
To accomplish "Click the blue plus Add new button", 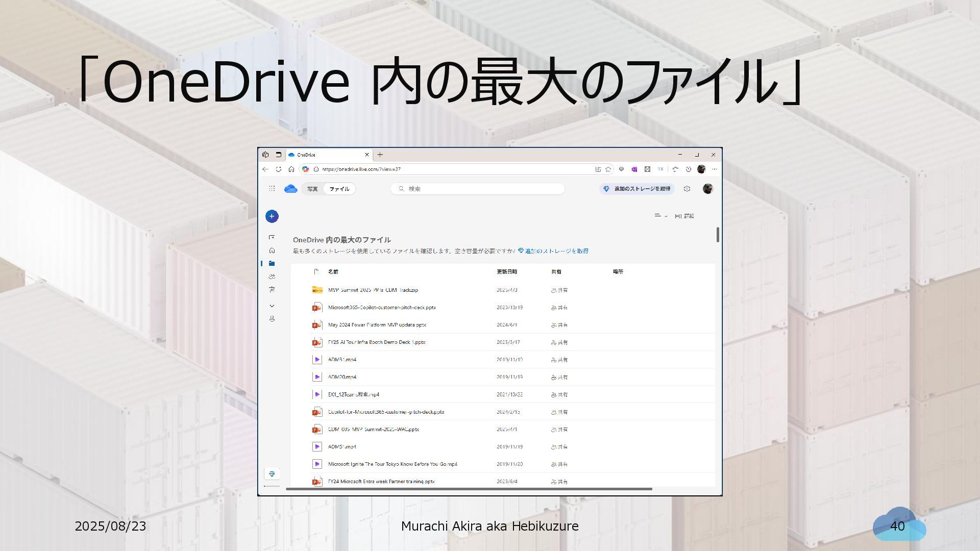I will [x=272, y=216].
